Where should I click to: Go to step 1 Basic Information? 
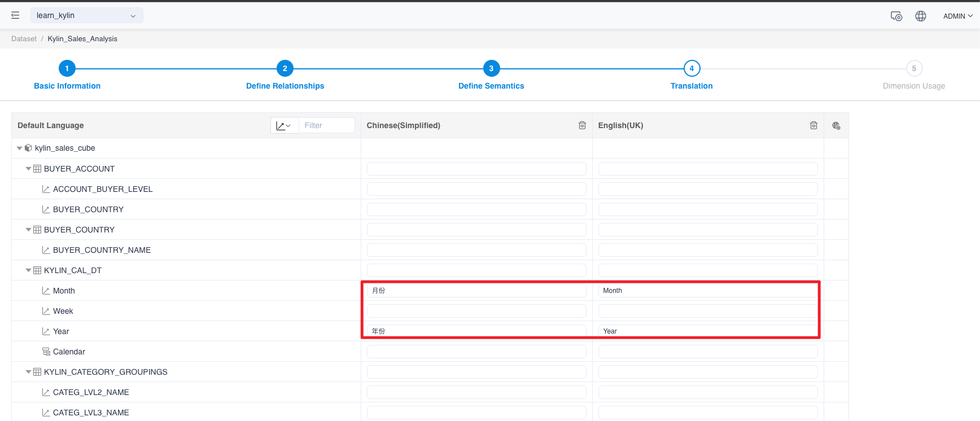[x=67, y=69]
